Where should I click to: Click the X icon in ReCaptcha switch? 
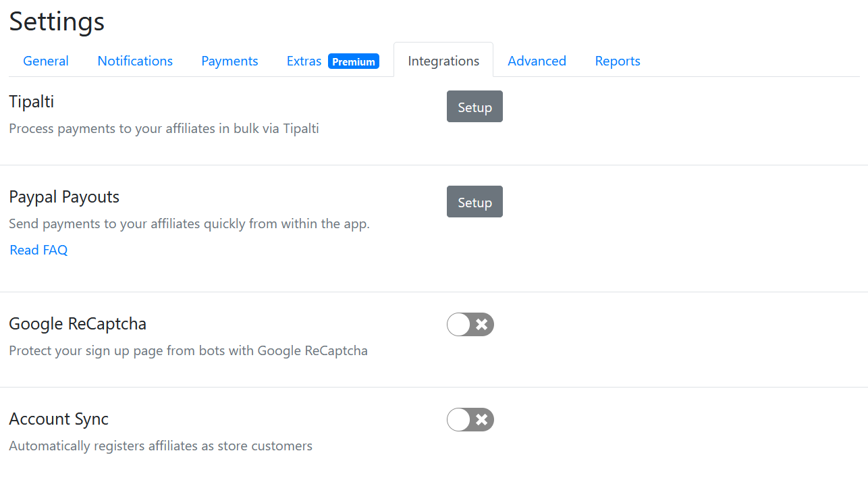pyautogui.click(x=482, y=325)
